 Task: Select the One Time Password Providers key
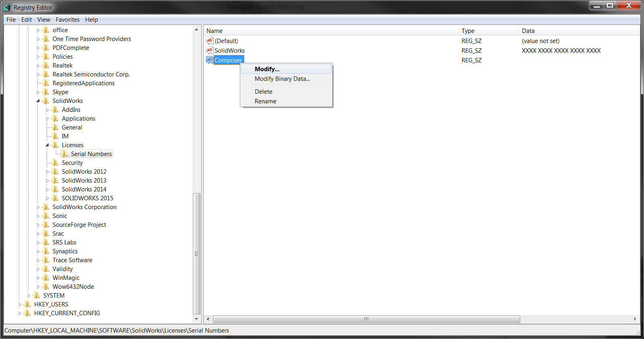click(92, 39)
